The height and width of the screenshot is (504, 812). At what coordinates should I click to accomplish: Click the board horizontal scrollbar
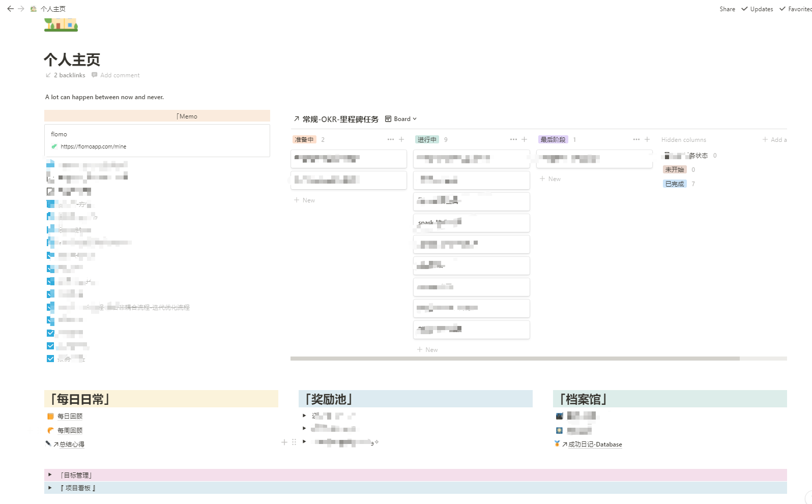[515, 359]
